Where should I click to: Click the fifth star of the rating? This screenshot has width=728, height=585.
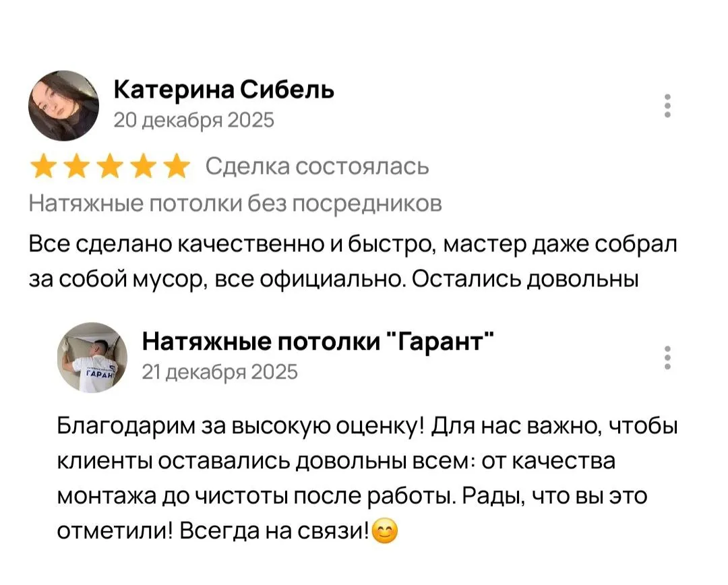[176, 166]
